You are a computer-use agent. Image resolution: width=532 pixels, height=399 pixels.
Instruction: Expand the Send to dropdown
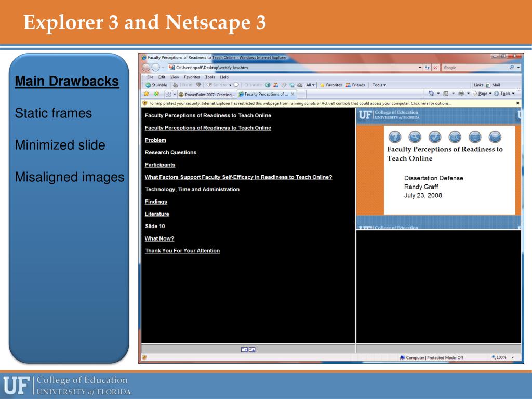(x=230, y=85)
